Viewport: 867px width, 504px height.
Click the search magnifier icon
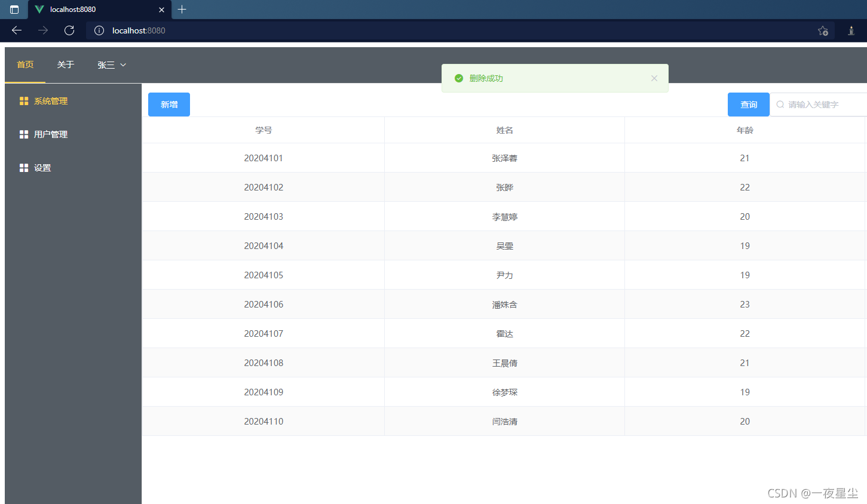coord(780,105)
